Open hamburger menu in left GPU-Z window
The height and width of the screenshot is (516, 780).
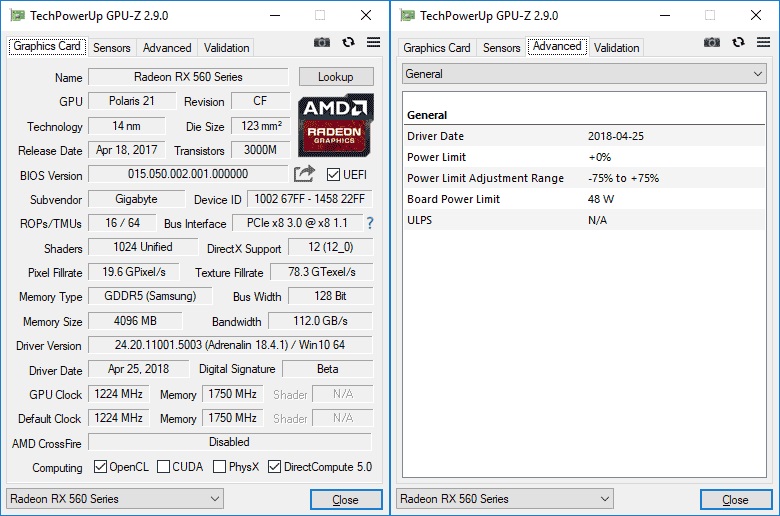click(x=373, y=42)
